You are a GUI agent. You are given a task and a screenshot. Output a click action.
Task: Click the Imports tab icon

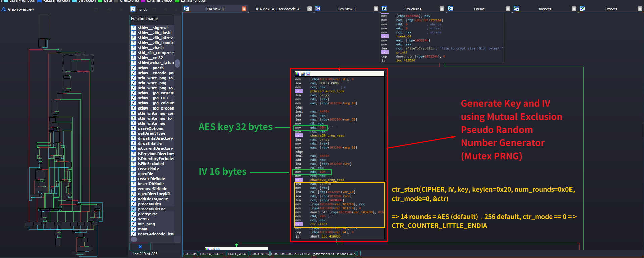click(516, 9)
